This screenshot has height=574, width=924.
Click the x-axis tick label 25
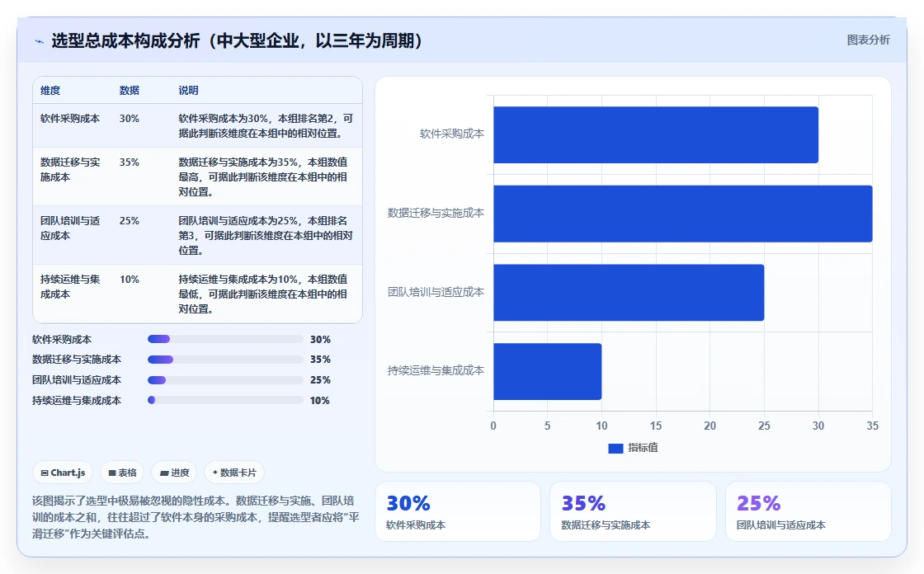pyautogui.click(x=764, y=426)
